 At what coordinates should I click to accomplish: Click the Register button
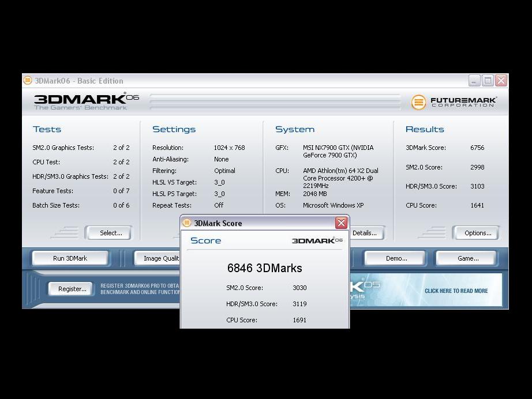70,289
